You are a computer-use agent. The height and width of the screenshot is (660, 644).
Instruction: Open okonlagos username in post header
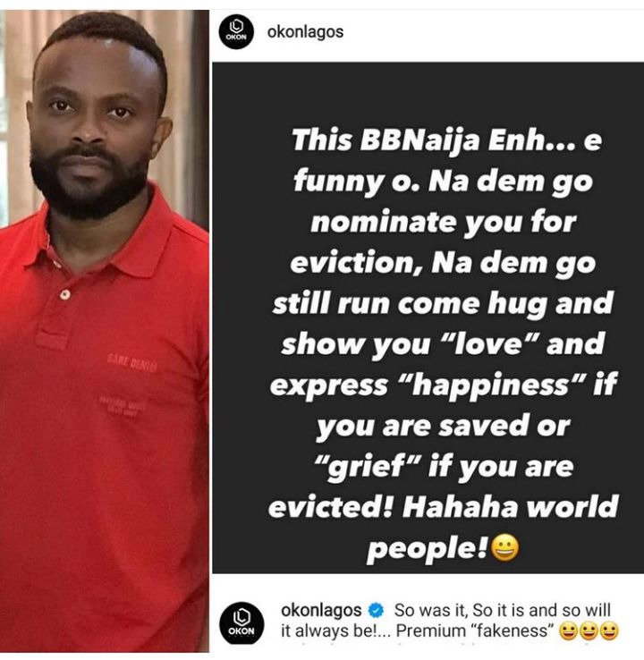[305, 32]
